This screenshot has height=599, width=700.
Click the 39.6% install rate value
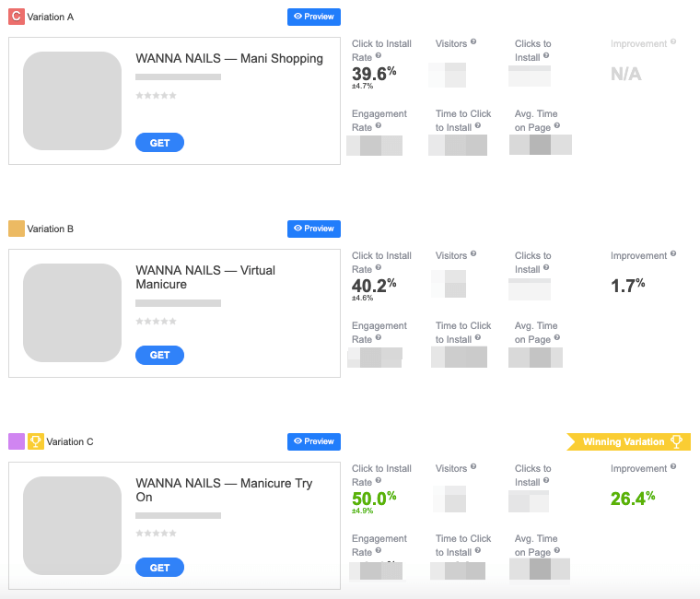click(x=374, y=74)
